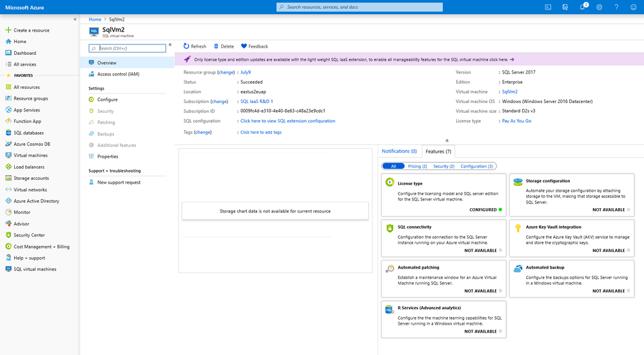Filter features by Configuration (3)
This screenshot has width=644, height=355.
coord(476,166)
